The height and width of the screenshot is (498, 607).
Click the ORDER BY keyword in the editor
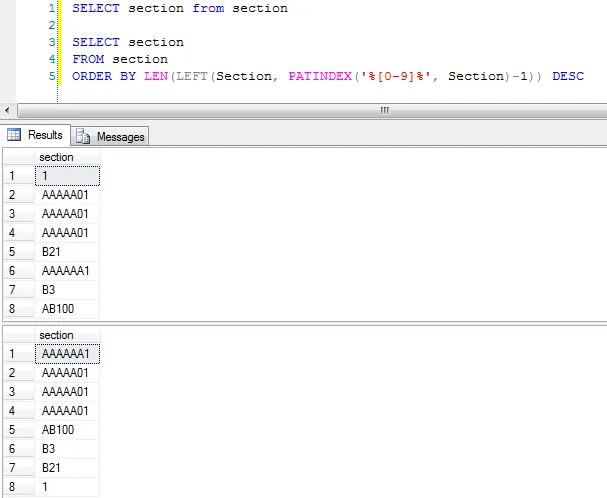tap(104, 76)
